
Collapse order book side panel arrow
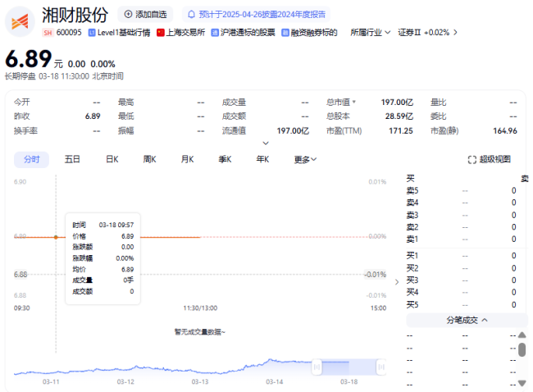click(397, 282)
